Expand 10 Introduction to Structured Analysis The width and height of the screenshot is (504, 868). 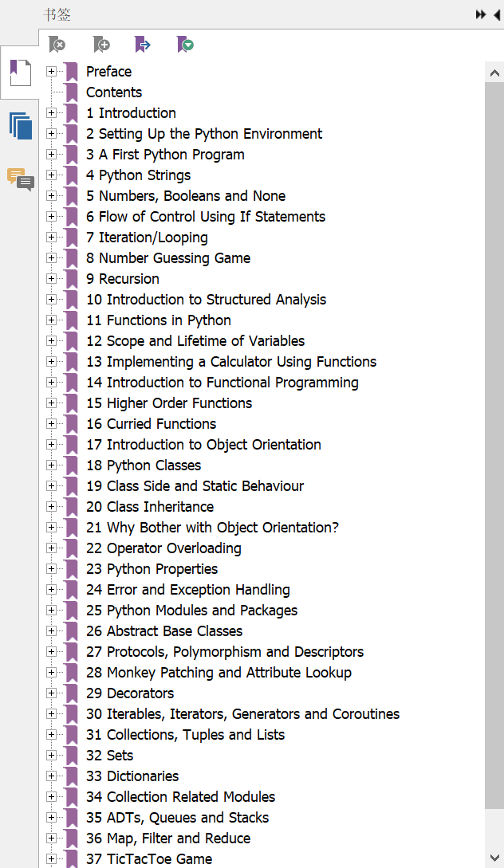(x=52, y=300)
